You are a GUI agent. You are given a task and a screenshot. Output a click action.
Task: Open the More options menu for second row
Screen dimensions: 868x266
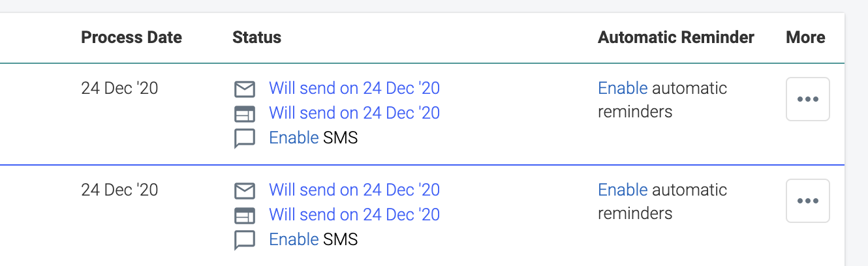pos(807,201)
